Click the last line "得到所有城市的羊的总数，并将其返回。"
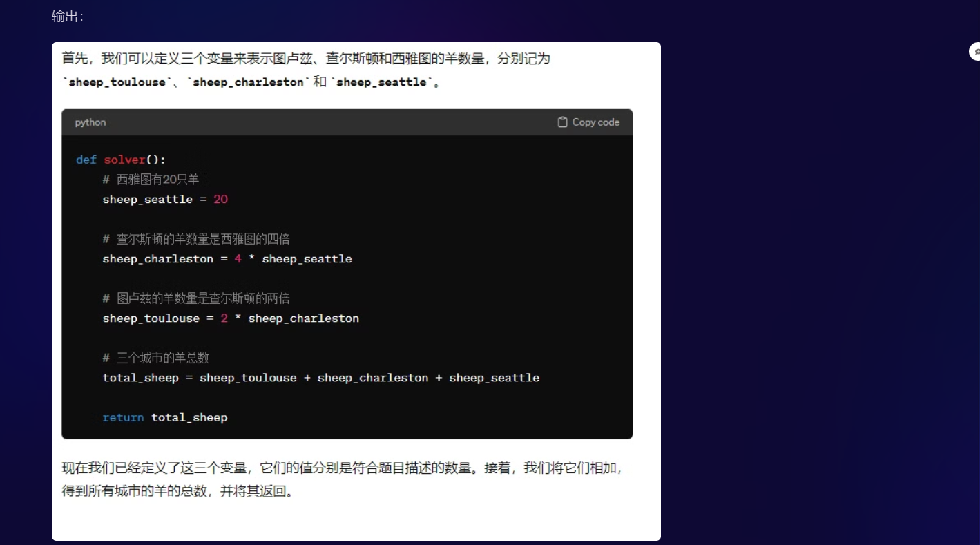 click(x=177, y=493)
